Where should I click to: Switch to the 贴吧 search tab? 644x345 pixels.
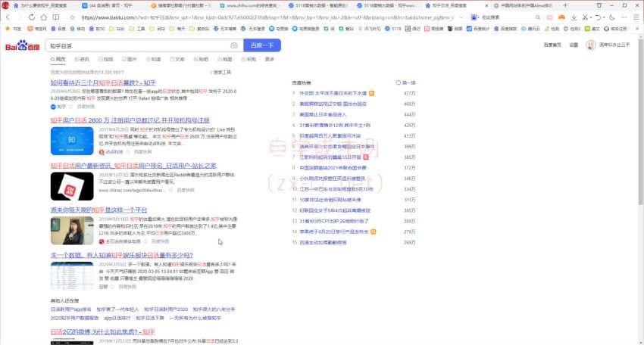tap(201, 59)
